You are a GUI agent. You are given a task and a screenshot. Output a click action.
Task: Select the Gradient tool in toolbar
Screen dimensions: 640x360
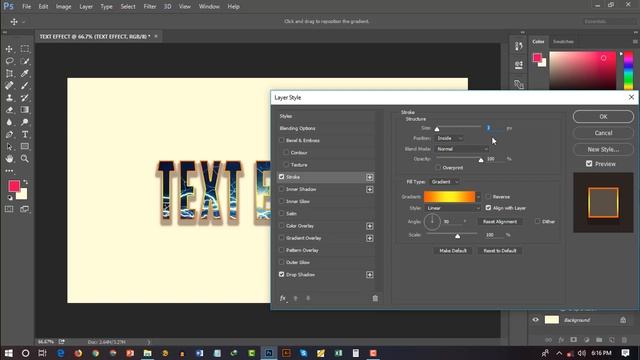tap(25, 110)
